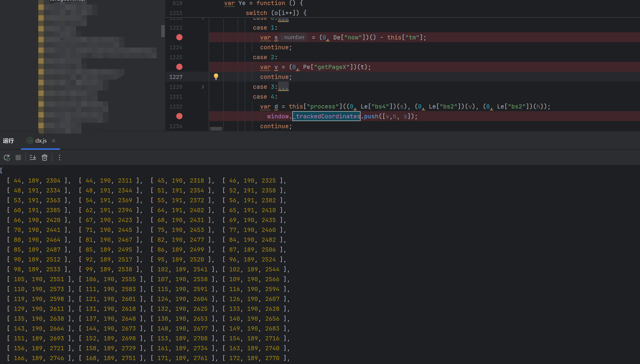The height and width of the screenshot is (364, 640).
Task: Remove breakpoint on var s line
Action: (179, 37)
